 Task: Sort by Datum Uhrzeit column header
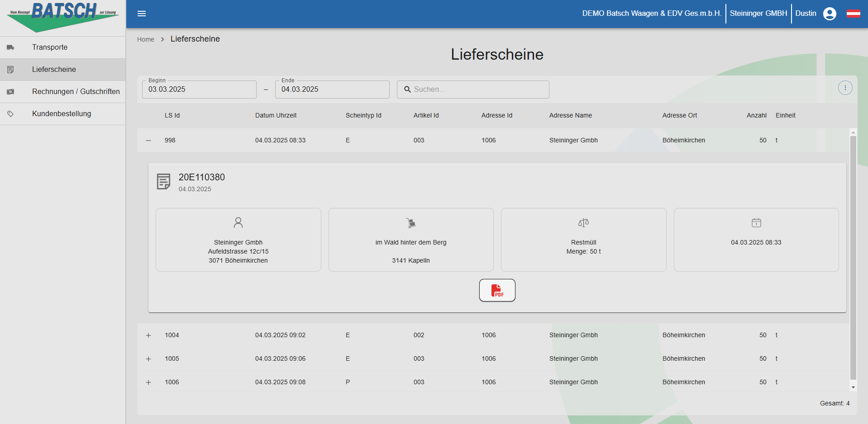coord(276,115)
